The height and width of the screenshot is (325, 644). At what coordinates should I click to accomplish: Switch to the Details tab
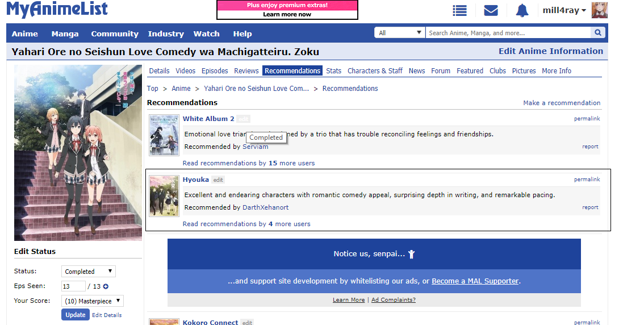[x=160, y=70]
